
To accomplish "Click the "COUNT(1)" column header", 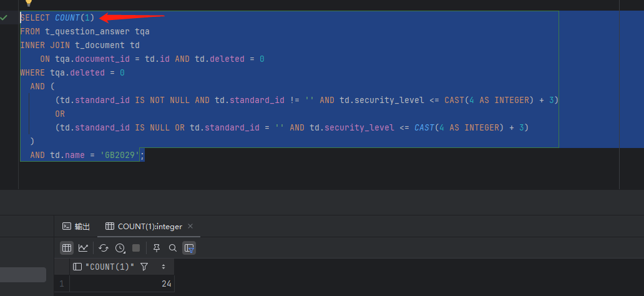I will click(110, 267).
